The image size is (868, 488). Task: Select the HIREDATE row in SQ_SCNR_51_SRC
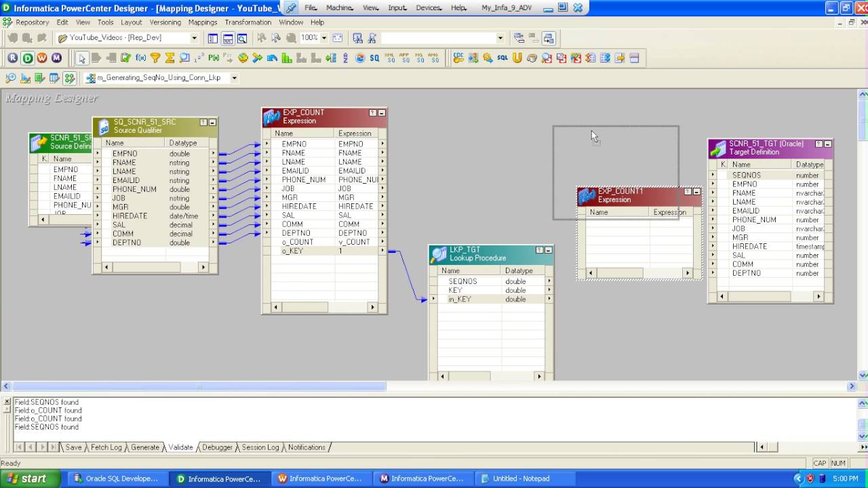[155, 216]
